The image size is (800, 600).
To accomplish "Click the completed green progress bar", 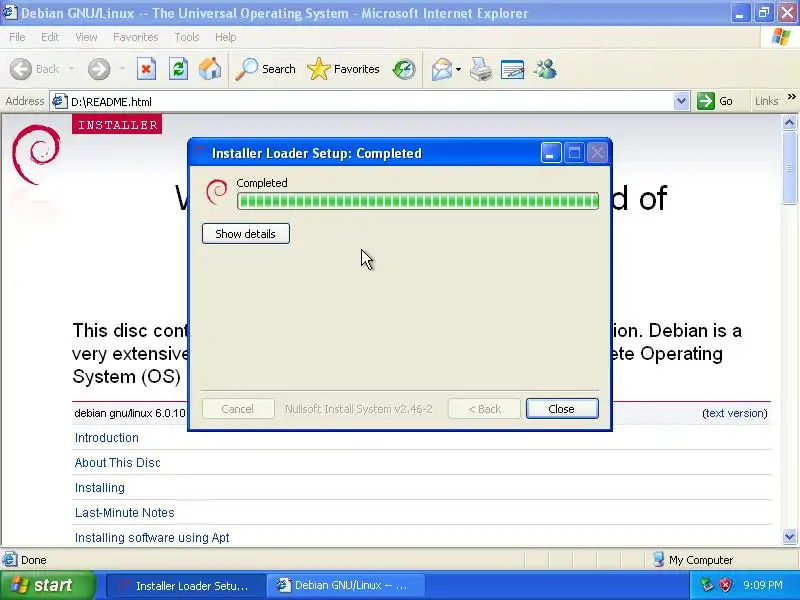I will (418, 201).
